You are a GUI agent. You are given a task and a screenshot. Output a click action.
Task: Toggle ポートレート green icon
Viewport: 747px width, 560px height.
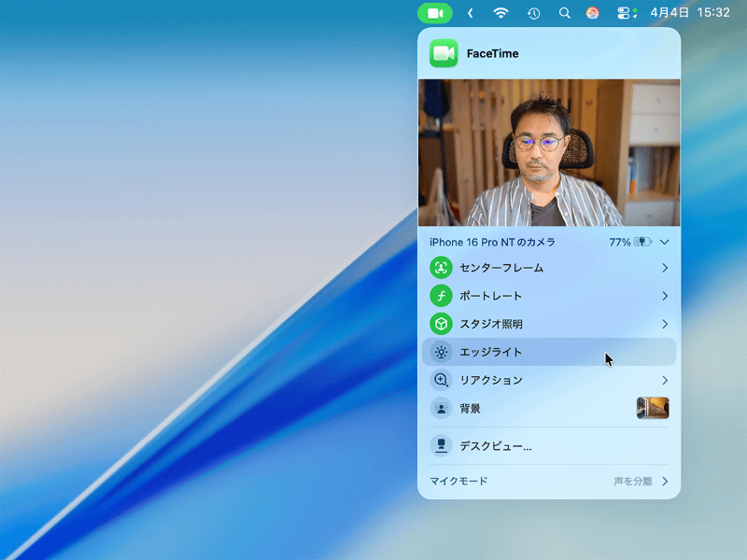pos(441,296)
